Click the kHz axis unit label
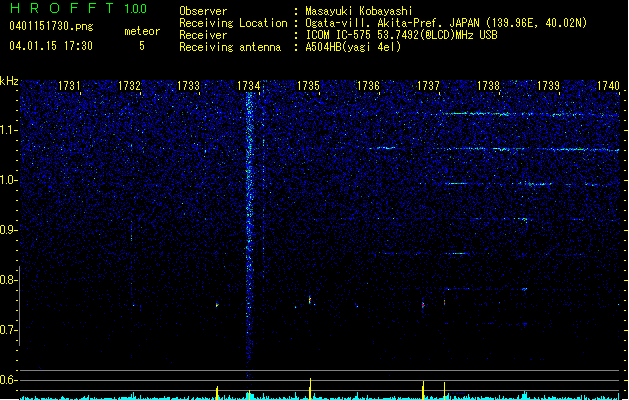Screen dimensions: 629x400 (9, 81)
